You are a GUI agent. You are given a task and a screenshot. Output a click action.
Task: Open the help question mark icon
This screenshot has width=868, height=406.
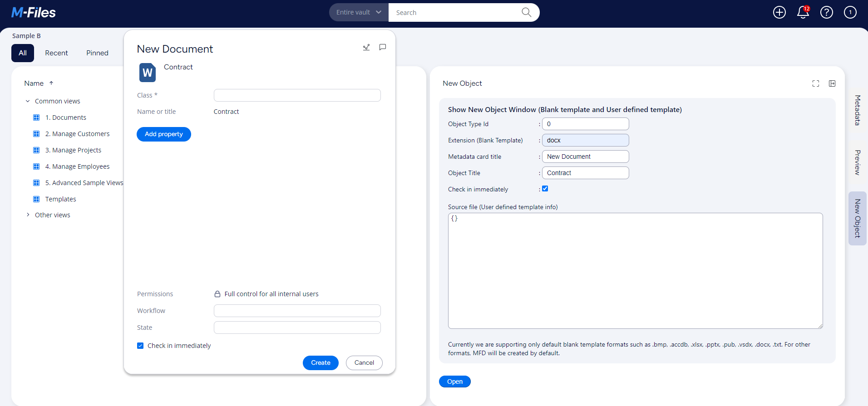[x=827, y=12]
